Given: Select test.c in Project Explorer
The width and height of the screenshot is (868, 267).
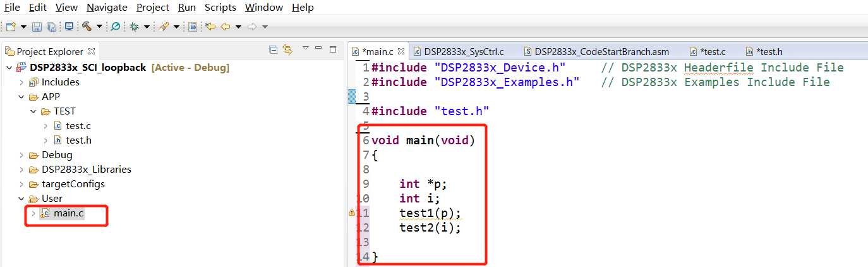Looking at the screenshot, I should point(78,126).
